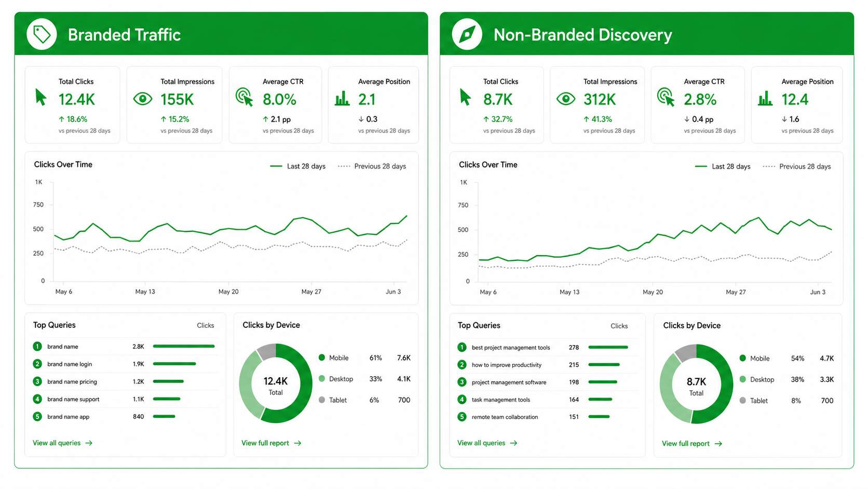Click the Non-Branded donut chart center showing 8.7K
The image size is (868, 489).
pos(696,386)
